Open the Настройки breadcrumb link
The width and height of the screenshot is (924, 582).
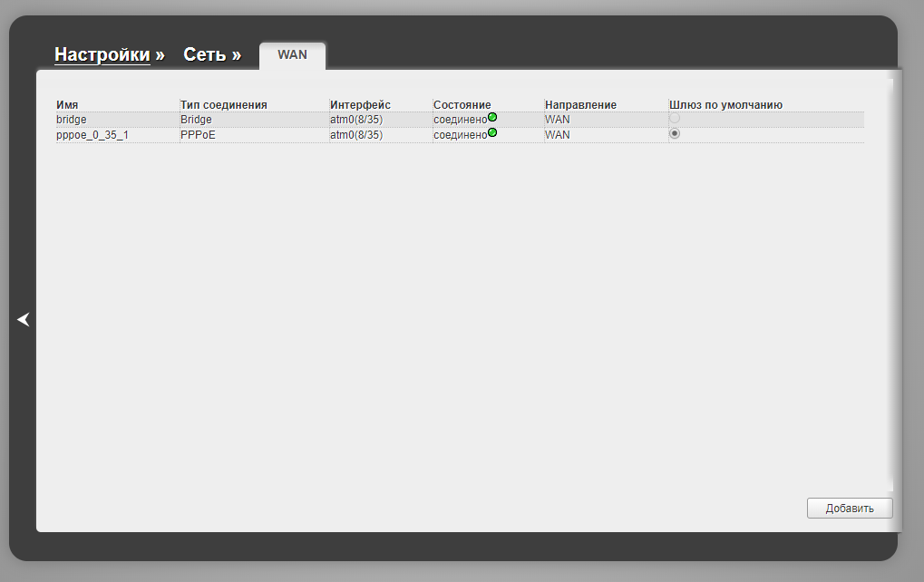pyautogui.click(x=102, y=54)
